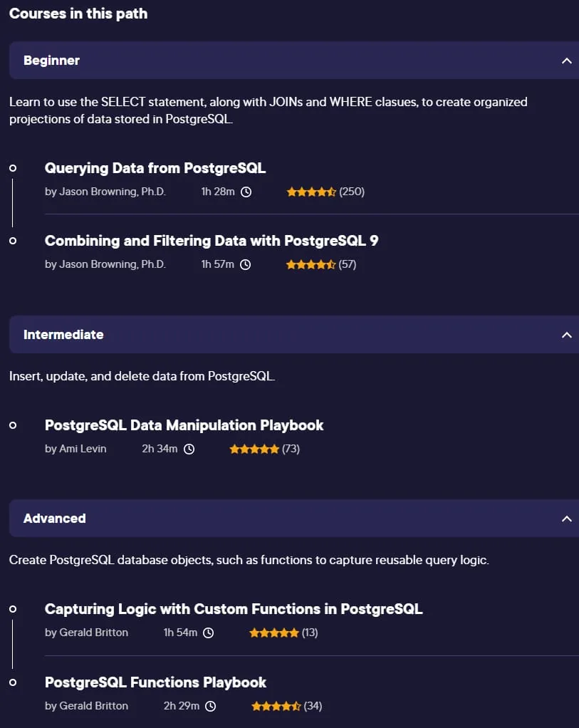Open Capturing Logic with Custom Functions course
The height and width of the screenshot is (728, 579).
[234, 609]
